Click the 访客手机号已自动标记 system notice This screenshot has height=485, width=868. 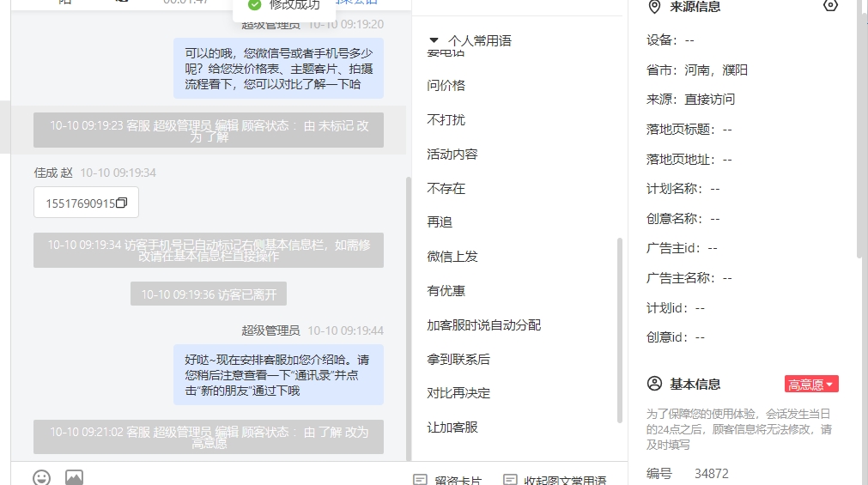tap(209, 251)
